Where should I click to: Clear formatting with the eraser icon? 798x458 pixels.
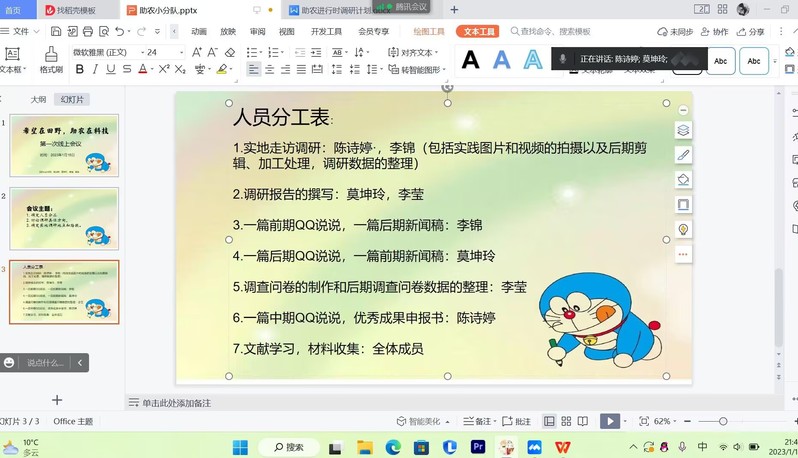coord(230,52)
